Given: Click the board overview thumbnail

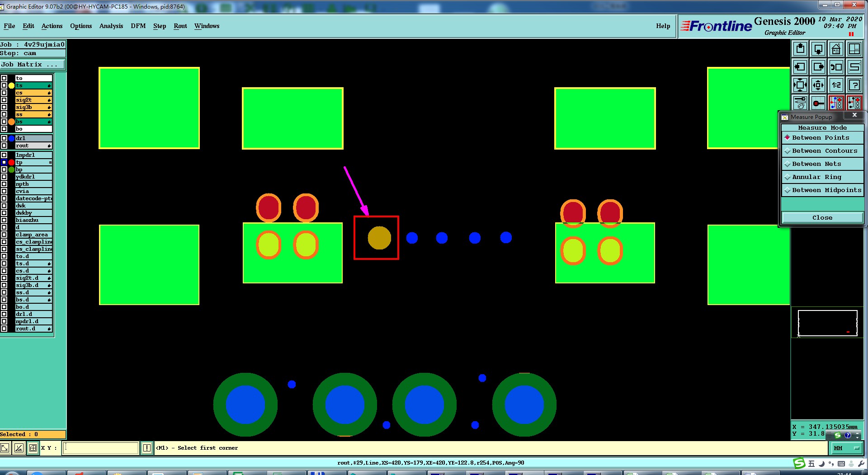Looking at the screenshot, I should pyautogui.click(x=827, y=323).
